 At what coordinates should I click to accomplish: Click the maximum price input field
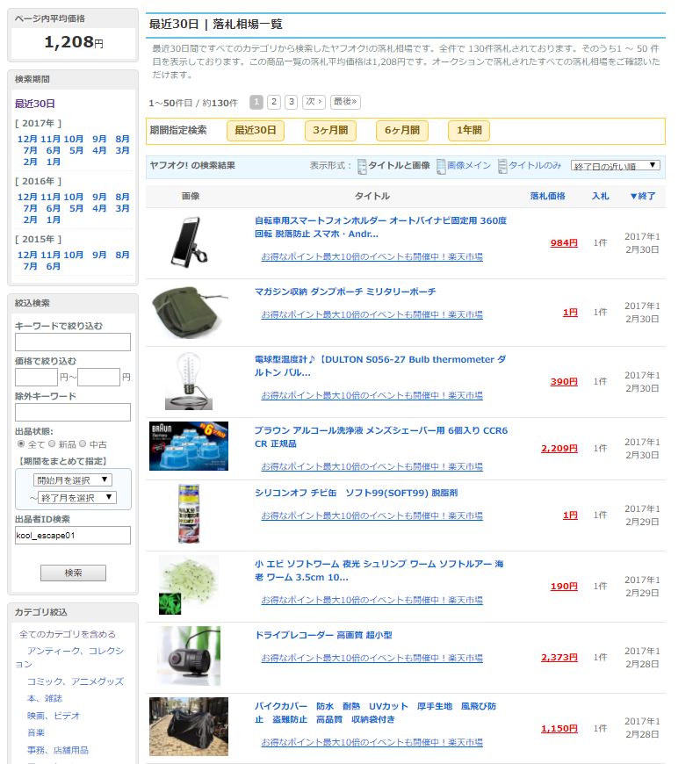click(98, 377)
